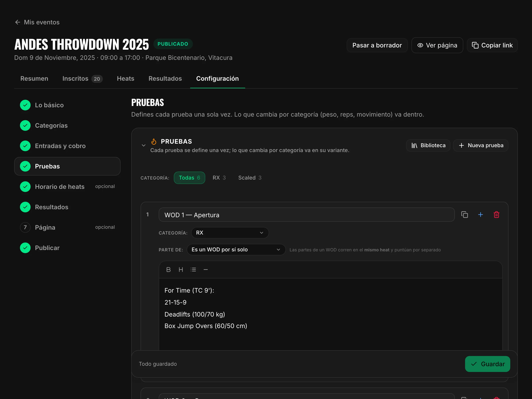532x399 pixels.
Task: Open the Página step
Action: (67, 227)
